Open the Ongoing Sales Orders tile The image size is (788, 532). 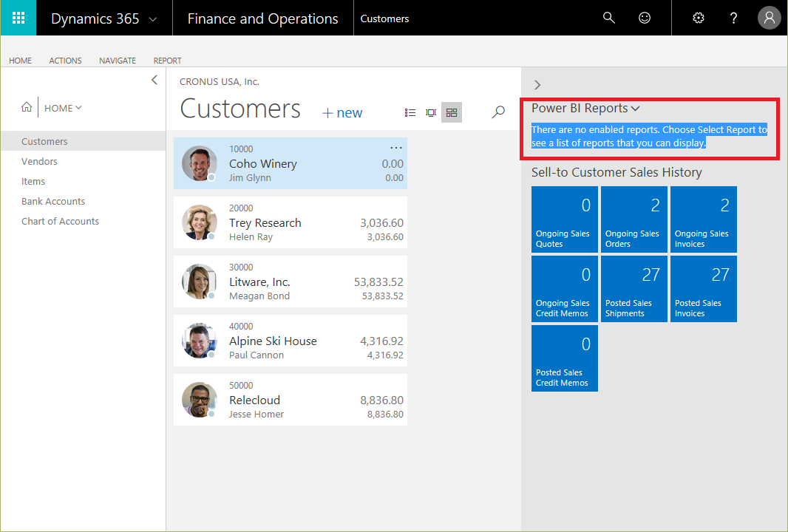(634, 219)
